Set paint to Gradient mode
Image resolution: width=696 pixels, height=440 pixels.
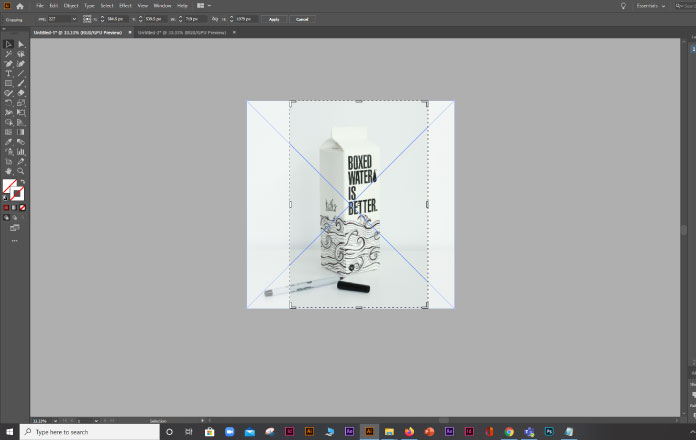[x=14, y=207]
